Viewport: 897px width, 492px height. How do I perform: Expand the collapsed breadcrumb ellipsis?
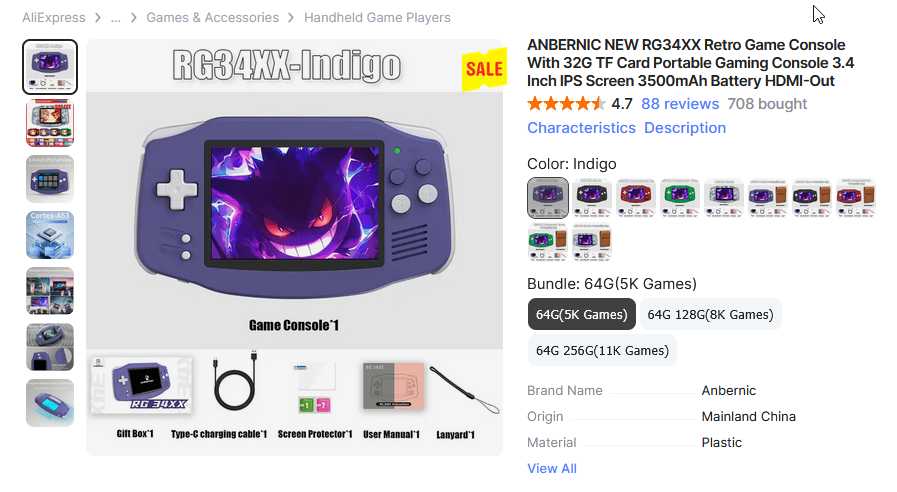click(x=116, y=18)
